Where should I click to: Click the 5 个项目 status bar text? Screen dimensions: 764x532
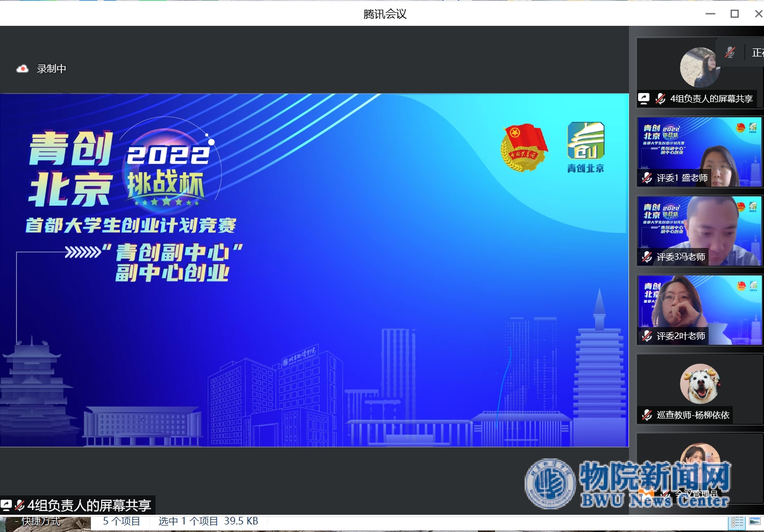(122, 521)
